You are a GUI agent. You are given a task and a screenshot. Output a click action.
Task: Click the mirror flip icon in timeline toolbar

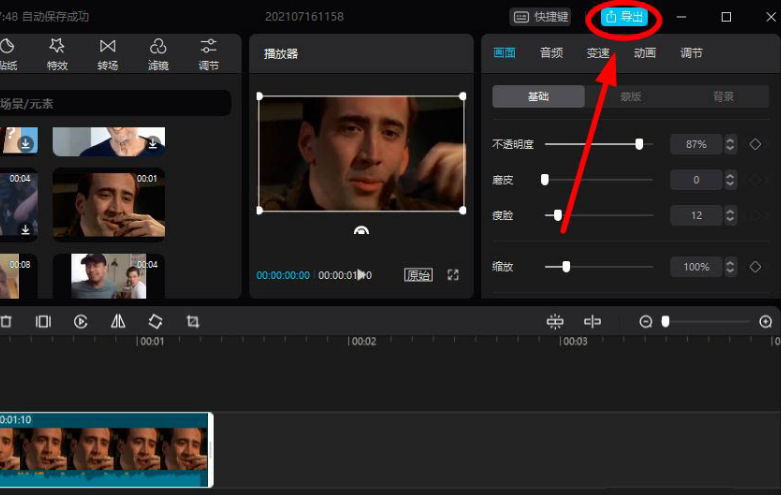coord(118,322)
